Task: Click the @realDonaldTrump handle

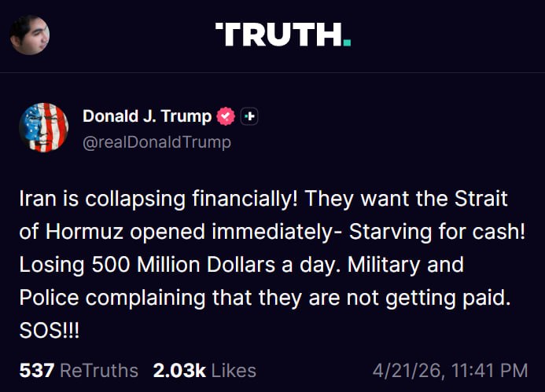Action: pyautogui.click(x=157, y=141)
